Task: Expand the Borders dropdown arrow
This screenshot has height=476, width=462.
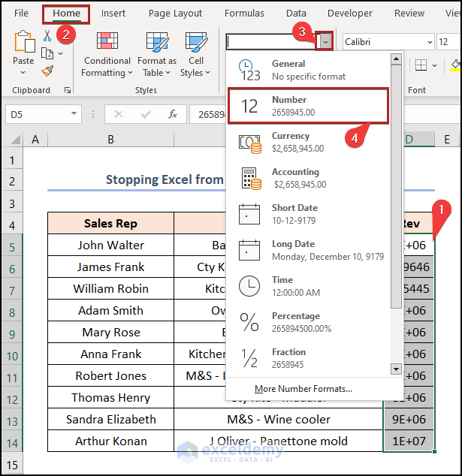Action: click(x=435, y=65)
